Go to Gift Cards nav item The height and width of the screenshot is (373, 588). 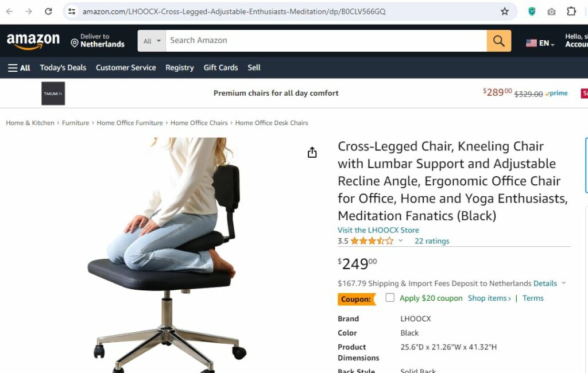tap(220, 68)
